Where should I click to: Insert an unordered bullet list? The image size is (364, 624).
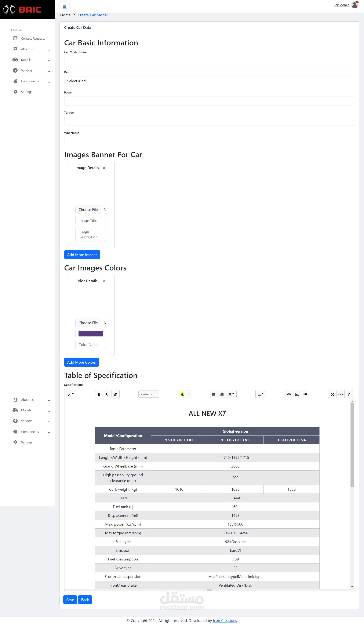point(214,394)
